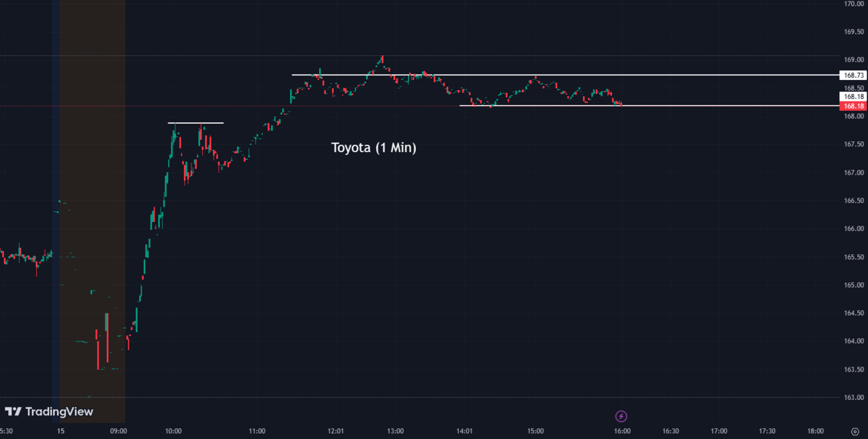This screenshot has width=868, height=439.
Task: Click the 16:30 time axis label
Action: (670, 431)
